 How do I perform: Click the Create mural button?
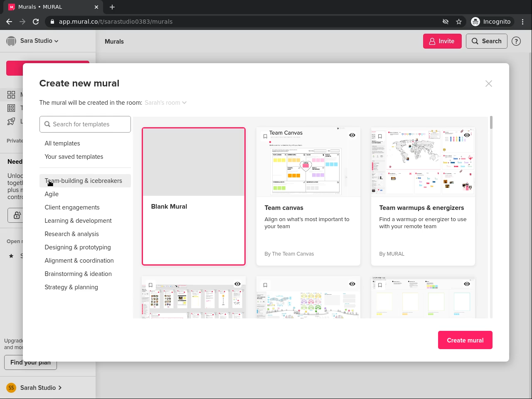(465, 340)
